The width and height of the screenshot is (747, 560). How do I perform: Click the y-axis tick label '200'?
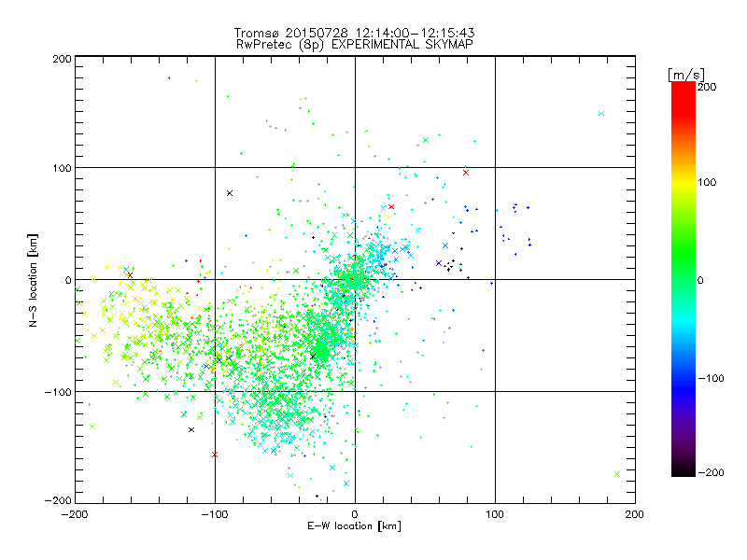coord(62,59)
